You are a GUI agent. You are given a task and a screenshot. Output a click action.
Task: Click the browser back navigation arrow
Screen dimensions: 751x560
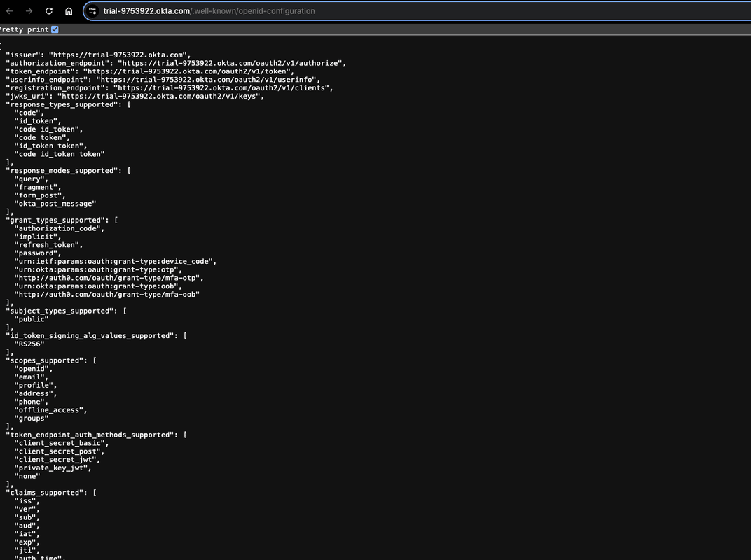(8, 10)
